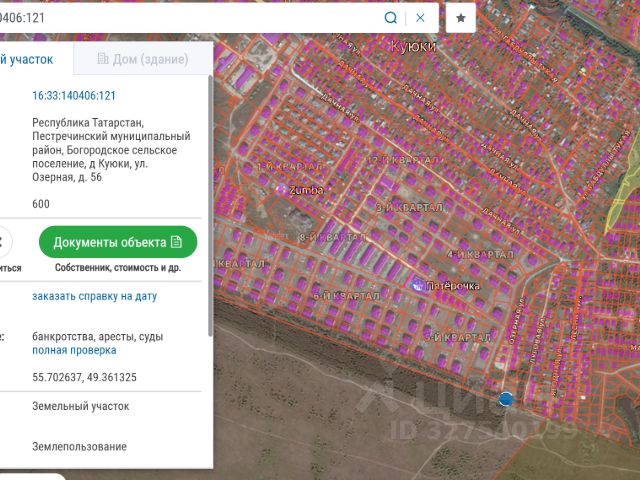640x480 pixels.
Task: Click the star favorites button
Action: point(461,18)
